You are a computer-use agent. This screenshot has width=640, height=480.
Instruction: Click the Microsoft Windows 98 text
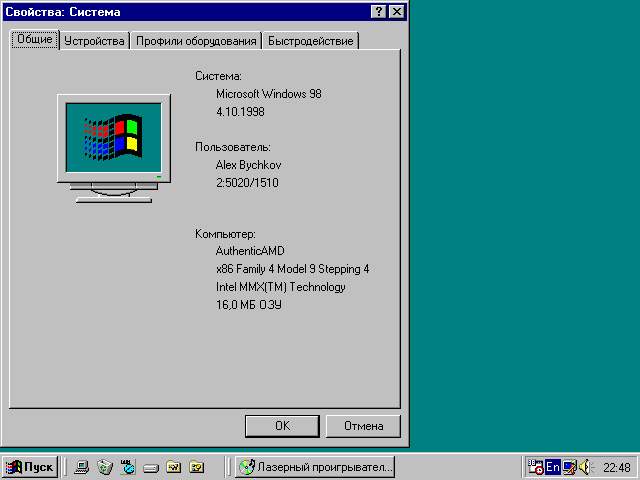[269, 94]
